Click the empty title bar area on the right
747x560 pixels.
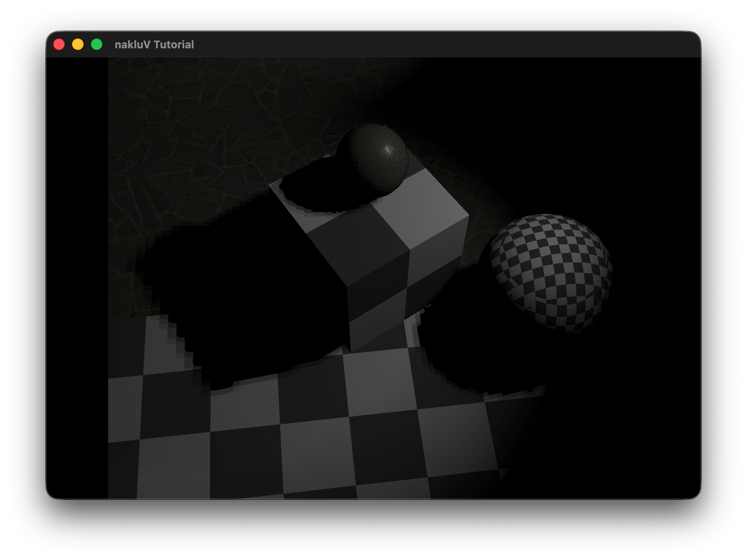[491, 44]
